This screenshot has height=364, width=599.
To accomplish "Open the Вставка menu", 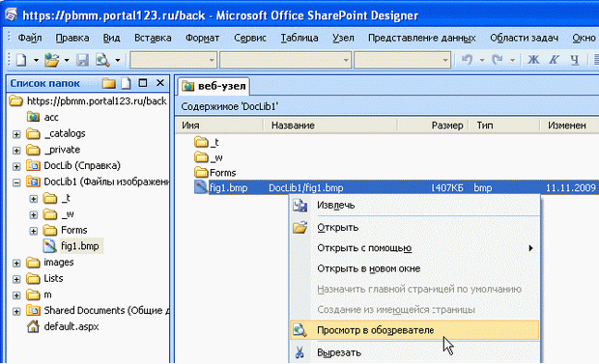I will (153, 38).
